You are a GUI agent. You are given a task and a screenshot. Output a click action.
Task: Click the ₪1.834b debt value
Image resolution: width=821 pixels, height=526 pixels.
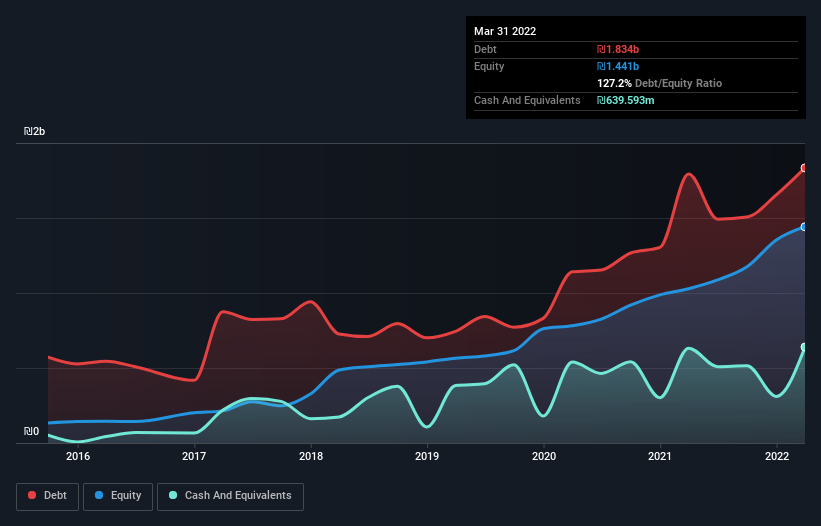[618, 49]
